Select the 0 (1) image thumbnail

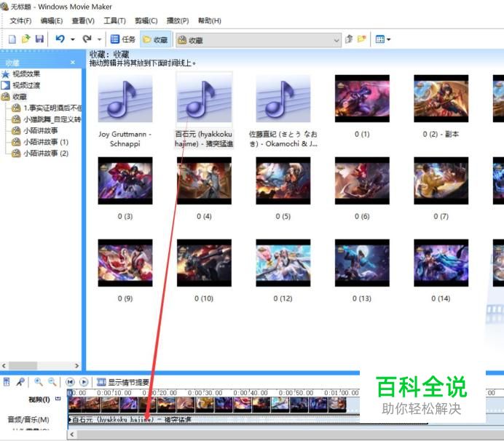[362, 99]
